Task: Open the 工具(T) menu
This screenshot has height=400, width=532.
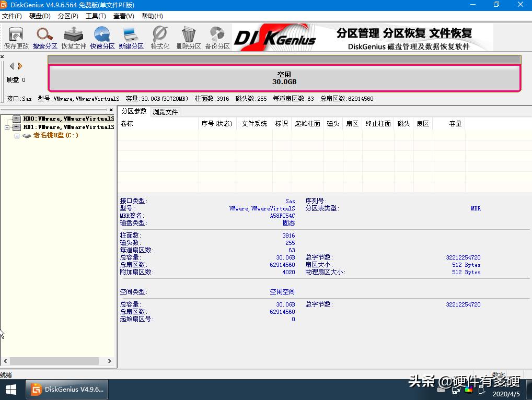Action: coord(96,16)
